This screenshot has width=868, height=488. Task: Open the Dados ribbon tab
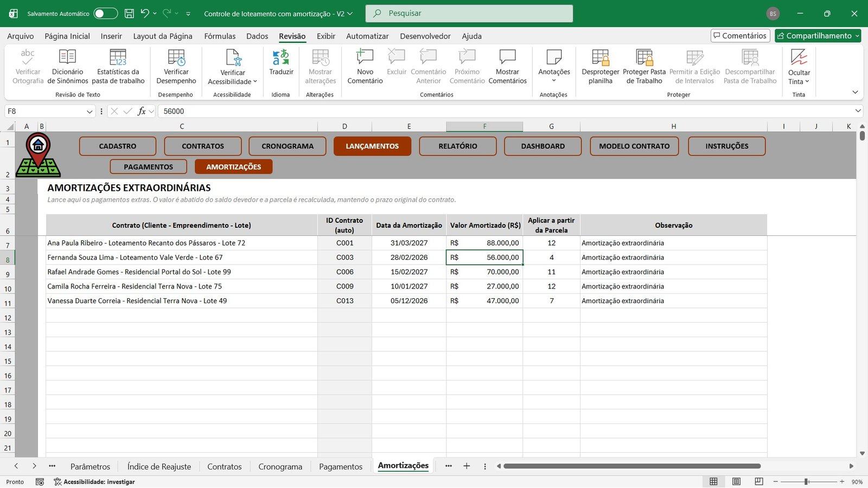(257, 36)
